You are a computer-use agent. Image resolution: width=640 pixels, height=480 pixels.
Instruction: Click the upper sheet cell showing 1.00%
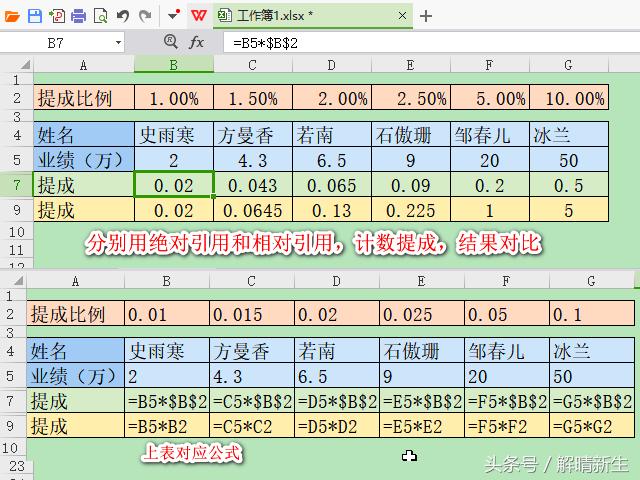coord(174,98)
